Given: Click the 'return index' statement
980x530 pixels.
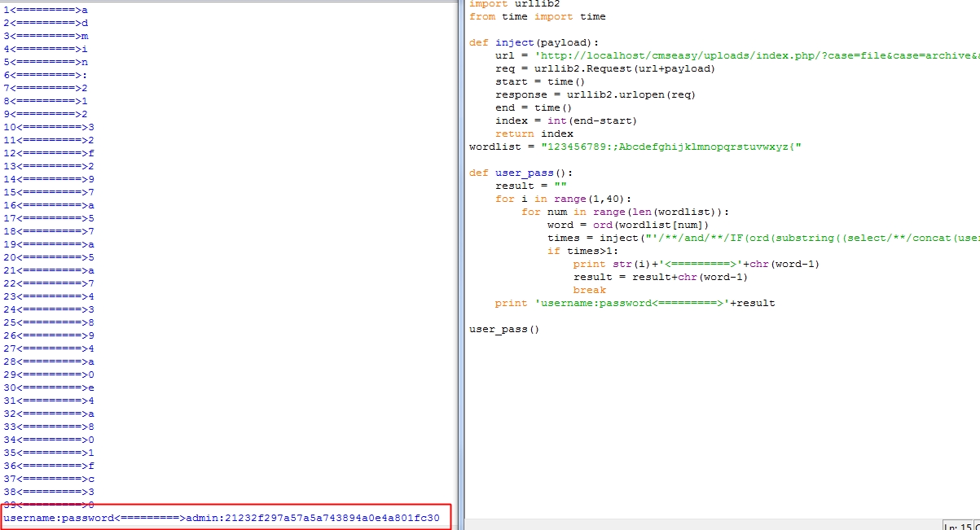Looking at the screenshot, I should tap(534, 134).
